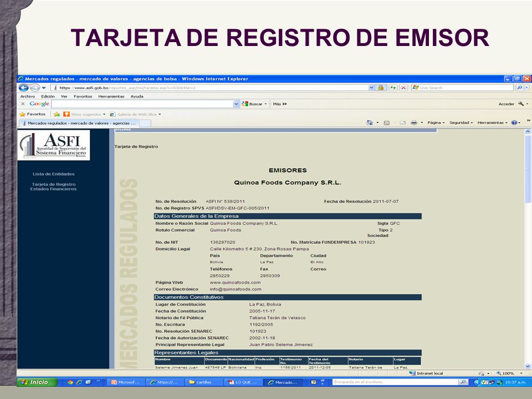Open the LO QUE ... taskbar item
Image resolution: width=532 pixels, height=399 pixels.
click(243, 382)
